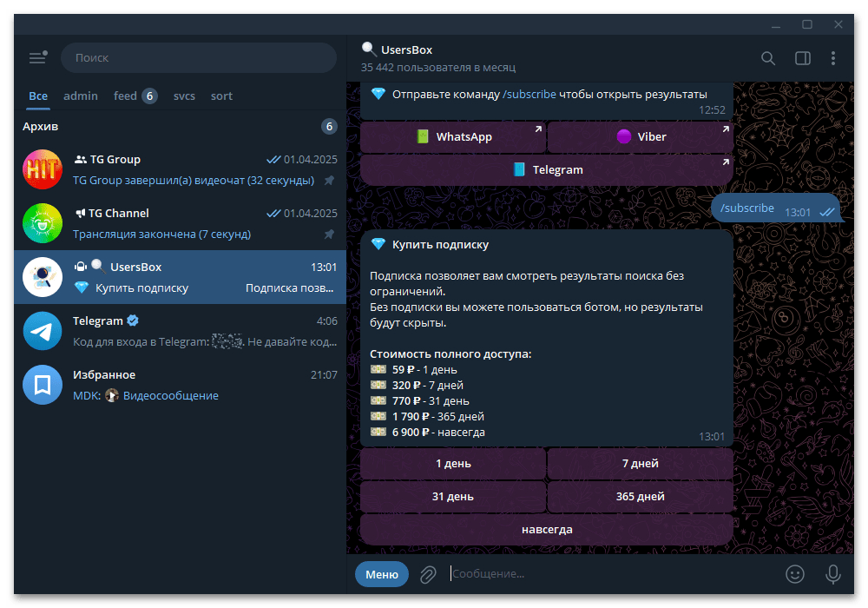Click /subscribe command link in bot message

point(529,94)
